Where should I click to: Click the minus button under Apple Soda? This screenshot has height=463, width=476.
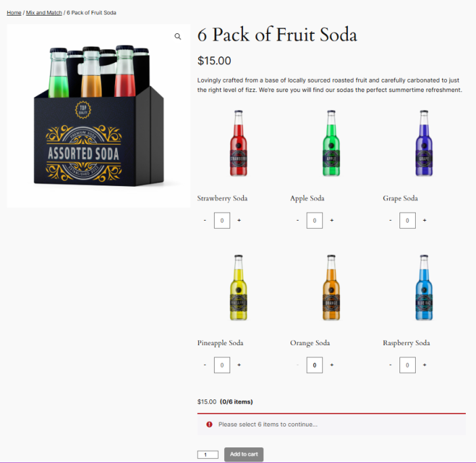297,220
